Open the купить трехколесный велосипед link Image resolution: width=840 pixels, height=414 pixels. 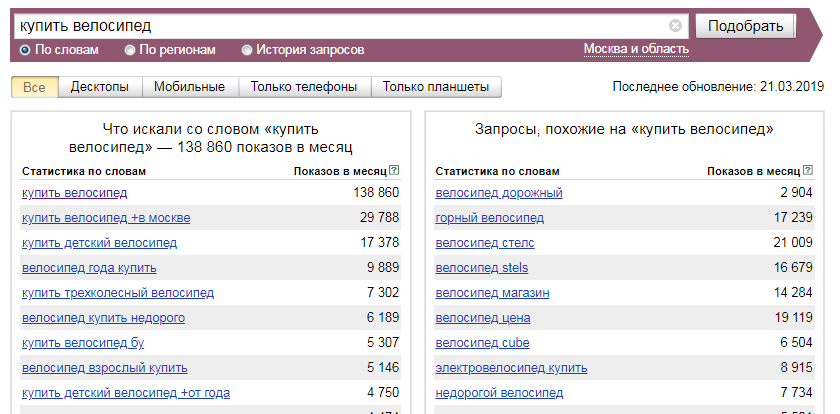pyautogui.click(x=118, y=293)
